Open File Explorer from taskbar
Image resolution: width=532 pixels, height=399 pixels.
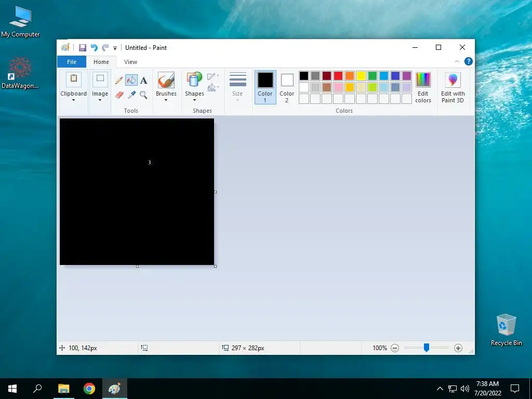tap(64, 389)
